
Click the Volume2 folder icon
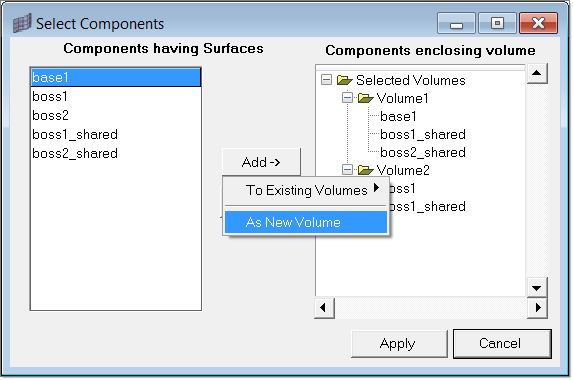[x=365, y=170]
